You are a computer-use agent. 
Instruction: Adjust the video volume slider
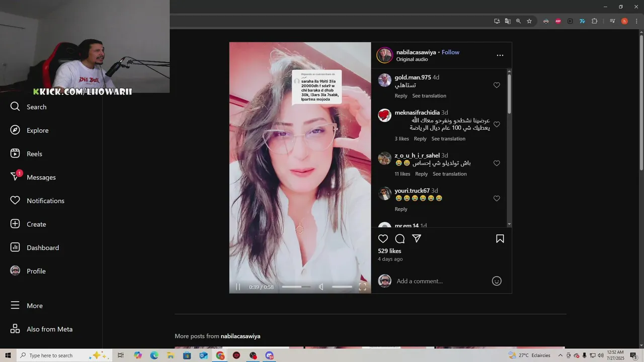(x=342, y=287)
